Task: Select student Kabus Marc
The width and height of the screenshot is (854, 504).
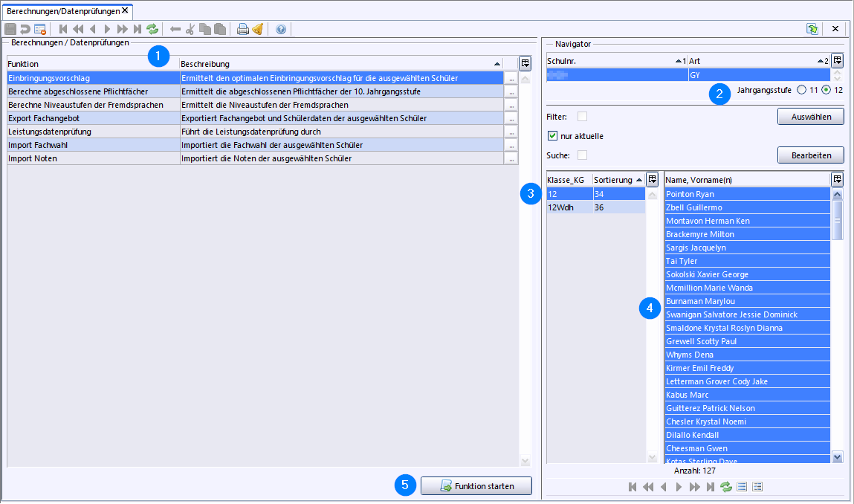Action: pos(747,395)
